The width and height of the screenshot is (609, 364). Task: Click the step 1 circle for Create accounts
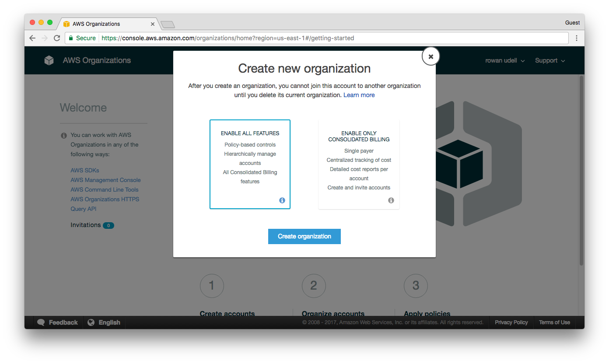[212, 286]
